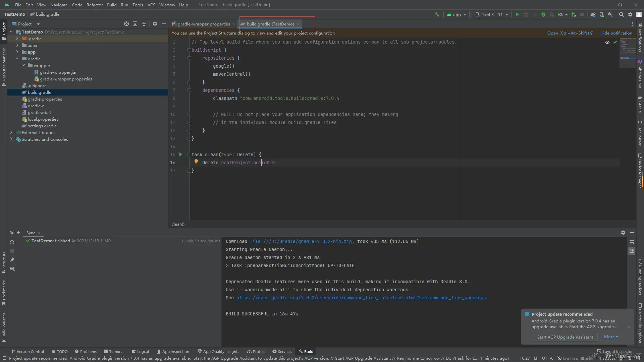
Task: Toggle soft-wrap in build output
Action: 632,242
